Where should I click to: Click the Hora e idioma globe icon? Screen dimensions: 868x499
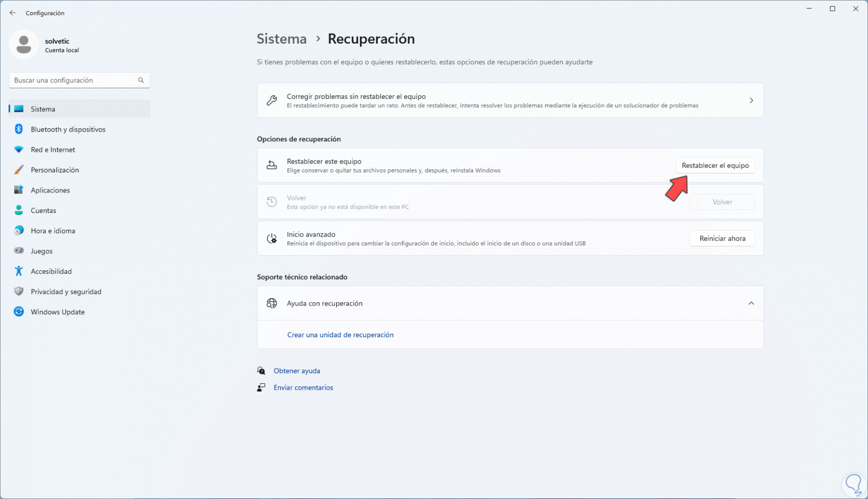coord(19,231)
